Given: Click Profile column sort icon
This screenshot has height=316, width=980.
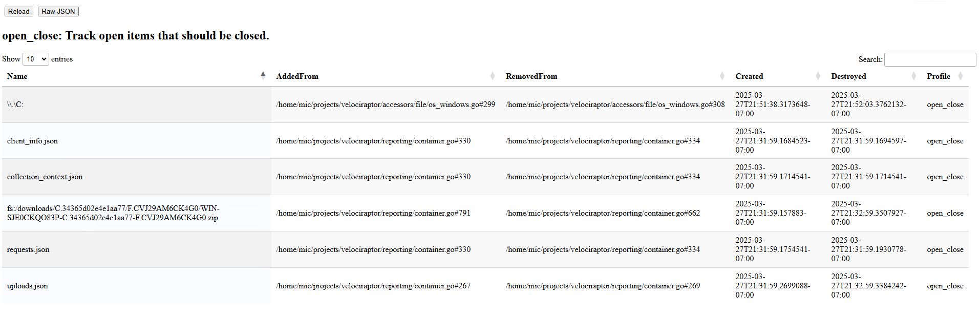Looking at the screenshot, I should click(961, 76).
